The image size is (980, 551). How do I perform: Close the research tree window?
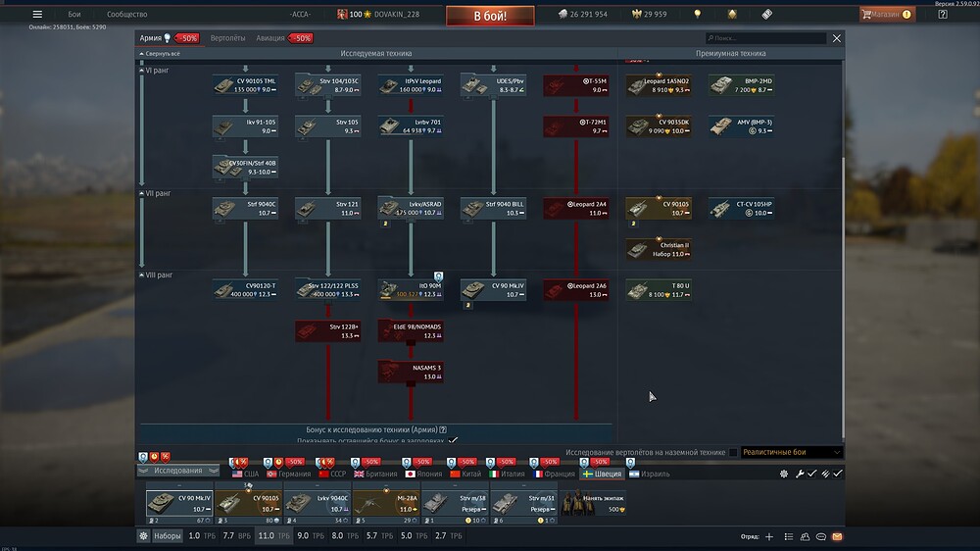tap(836, 38)
